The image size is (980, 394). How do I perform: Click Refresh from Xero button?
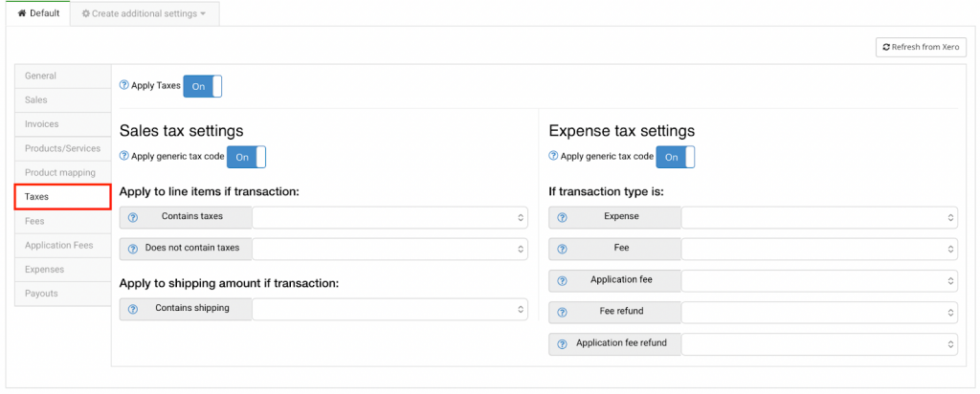point(920,47)
